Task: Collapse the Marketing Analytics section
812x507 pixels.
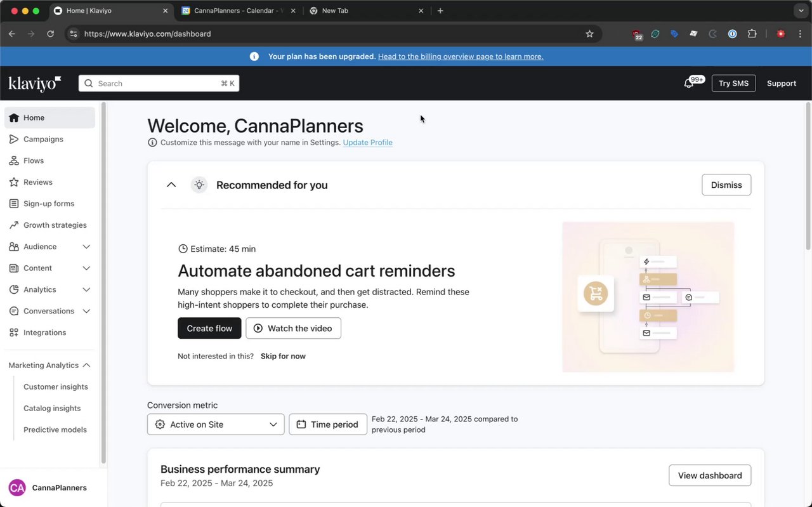Action: [x=86, y=365]
